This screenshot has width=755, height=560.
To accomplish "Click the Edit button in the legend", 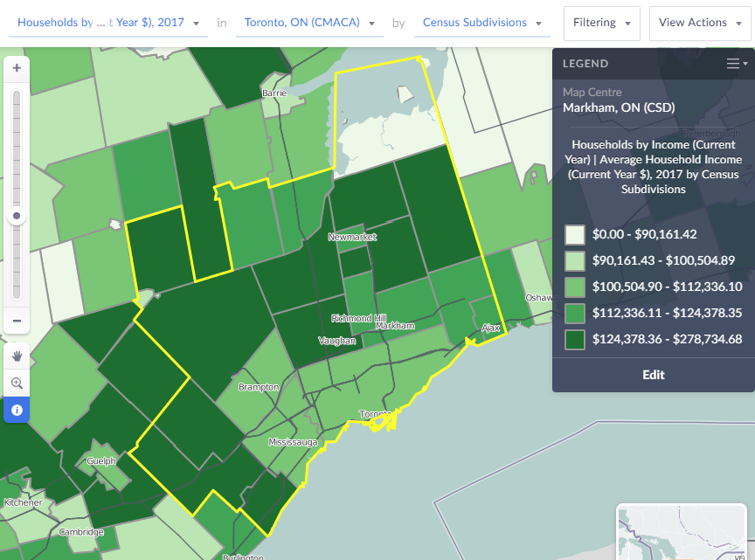I will [654, 375].
